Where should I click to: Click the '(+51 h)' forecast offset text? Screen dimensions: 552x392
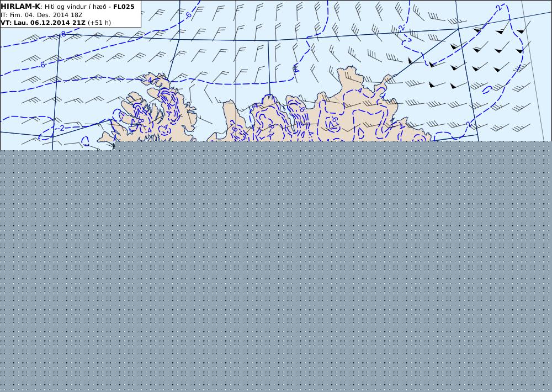(x=99, y=23)
